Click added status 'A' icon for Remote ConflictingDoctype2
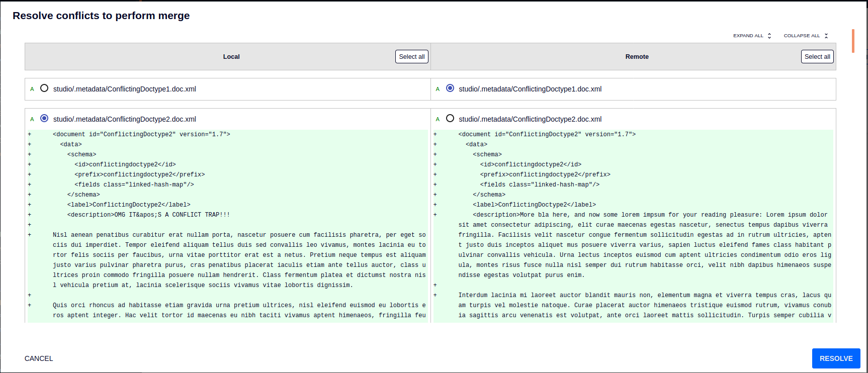 (x=438, y=119)
